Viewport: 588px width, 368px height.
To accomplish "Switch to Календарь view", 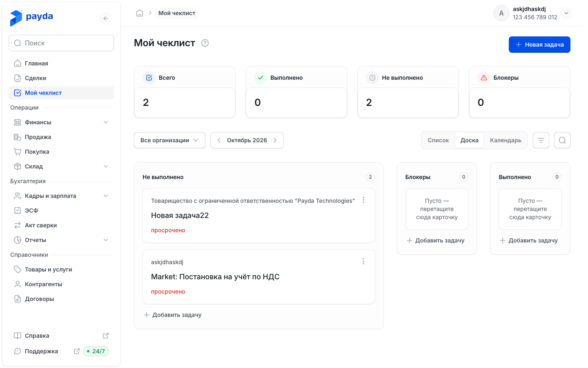I will [506, 140].
